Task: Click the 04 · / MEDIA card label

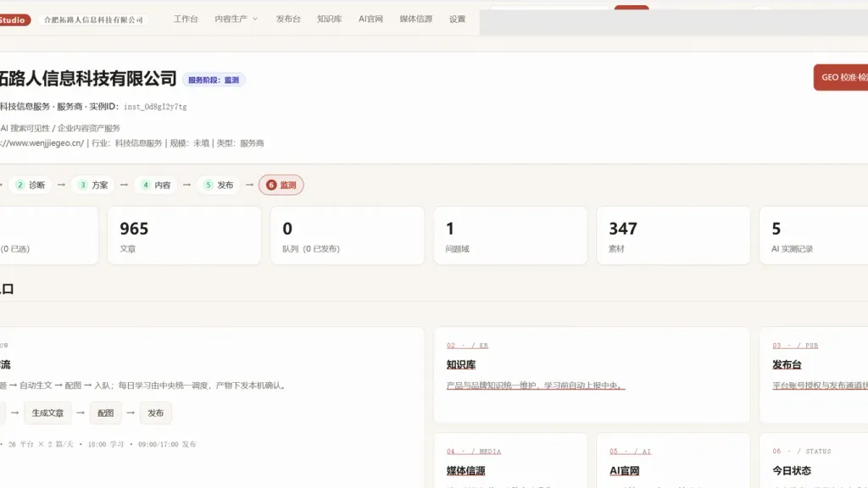Action: [474, 452]
